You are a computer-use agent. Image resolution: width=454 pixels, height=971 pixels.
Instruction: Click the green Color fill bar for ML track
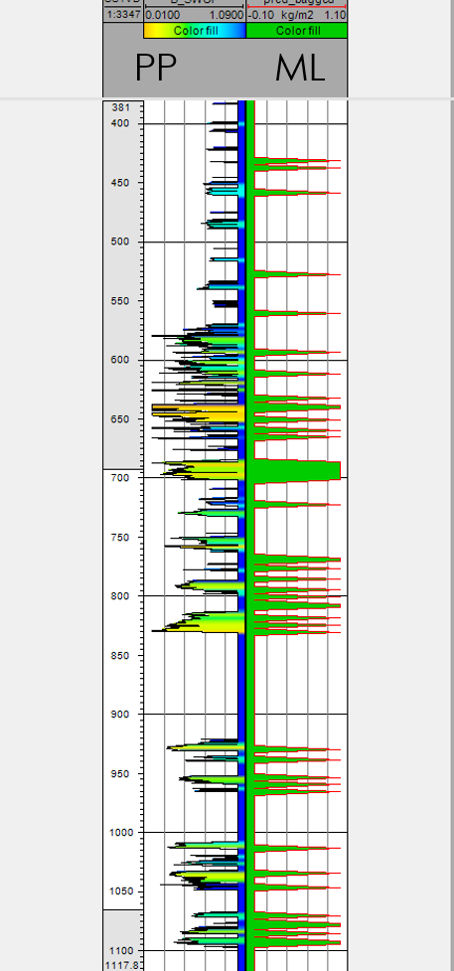pyautogui.click(x=297, y=30)
